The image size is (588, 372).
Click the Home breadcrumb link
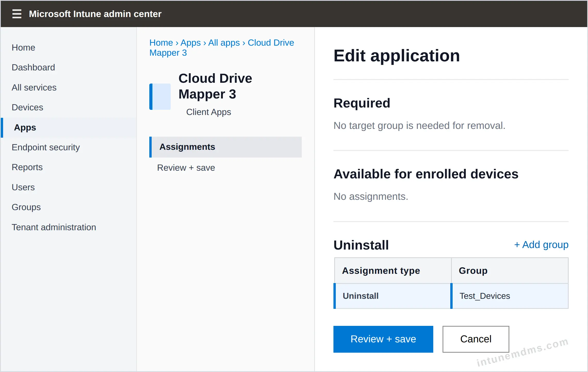tap(161, 43)
